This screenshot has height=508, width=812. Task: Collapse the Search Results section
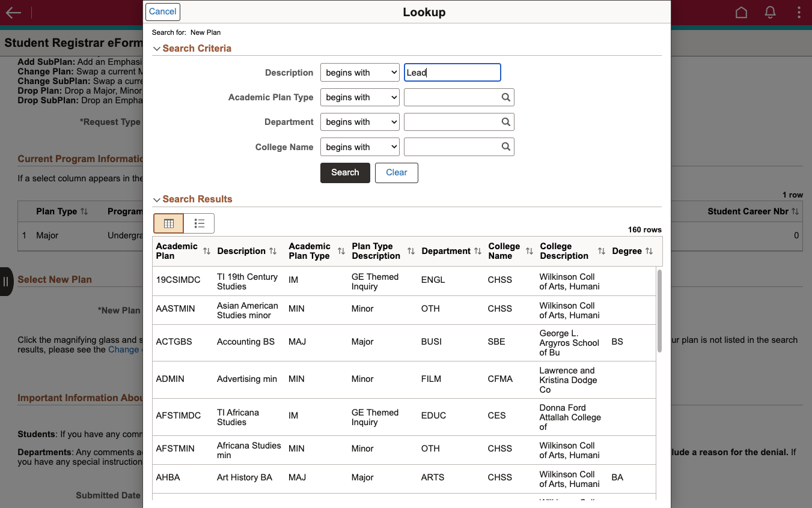(x=157, y=199)
